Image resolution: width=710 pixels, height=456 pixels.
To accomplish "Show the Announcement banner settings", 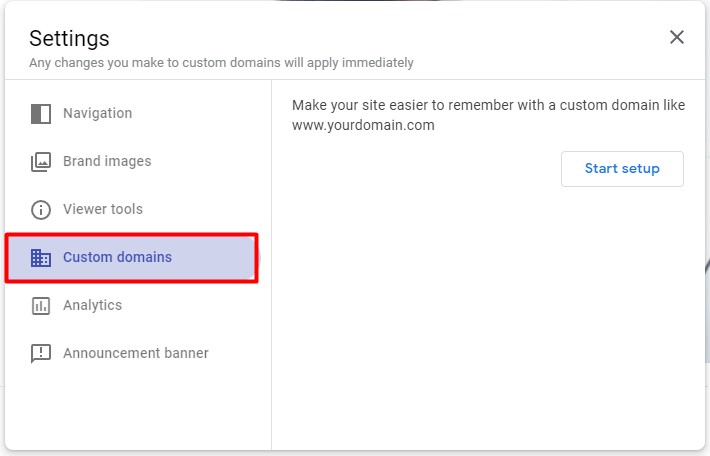I will (136, 353).
